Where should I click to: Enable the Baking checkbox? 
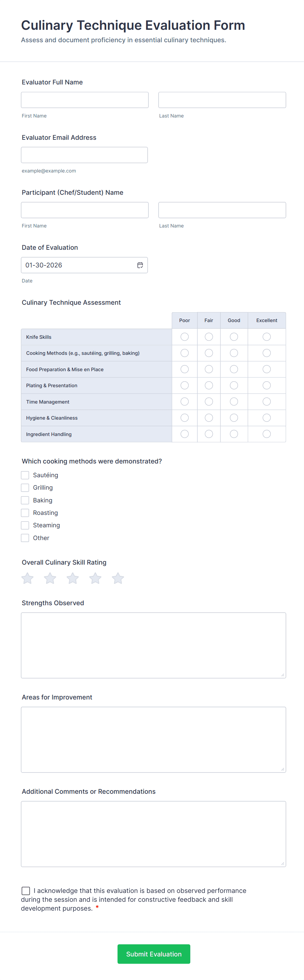(25, 500)
